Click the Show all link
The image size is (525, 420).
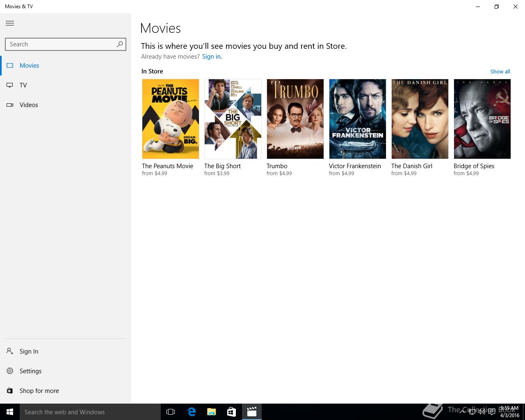500,71
